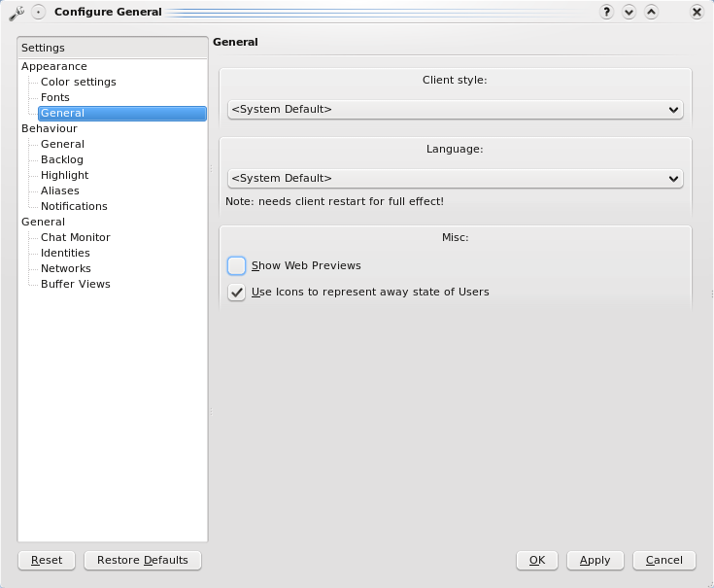Open the Fonts settings page

55,97
